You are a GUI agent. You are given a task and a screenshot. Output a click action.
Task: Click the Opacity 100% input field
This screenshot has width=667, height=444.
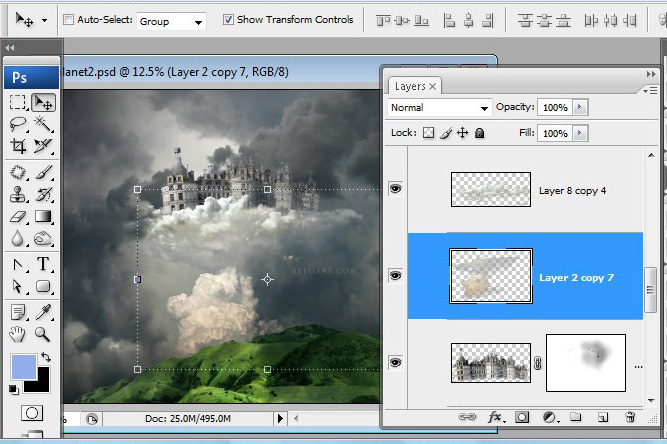point(555,107)
